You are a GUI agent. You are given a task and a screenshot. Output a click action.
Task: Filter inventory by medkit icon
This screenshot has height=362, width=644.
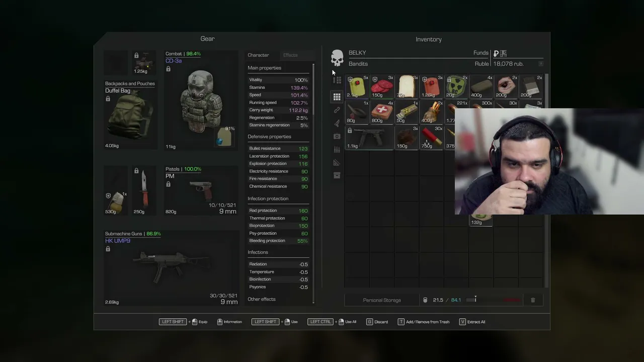pyautogui.click(x=337, y=136)
